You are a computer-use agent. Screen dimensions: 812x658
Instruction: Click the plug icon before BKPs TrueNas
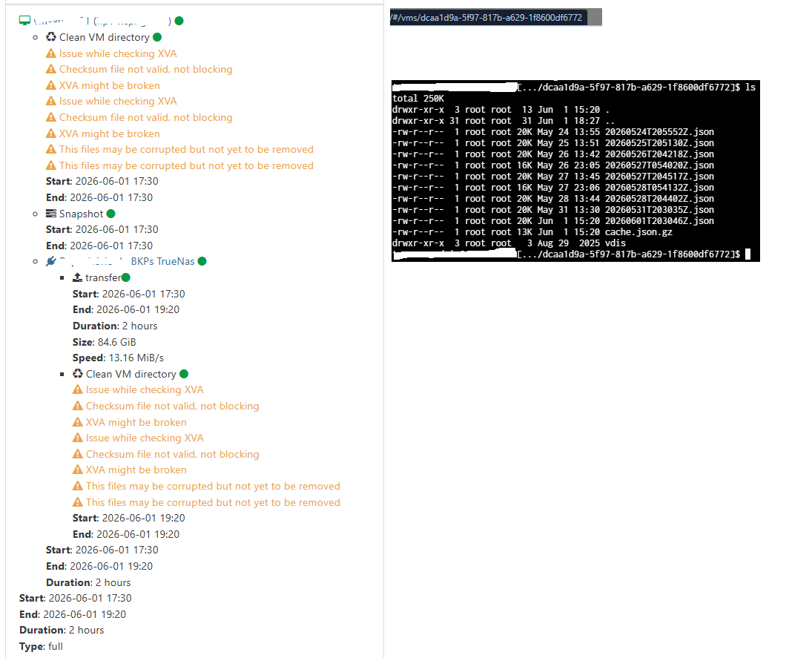[50, 261]
